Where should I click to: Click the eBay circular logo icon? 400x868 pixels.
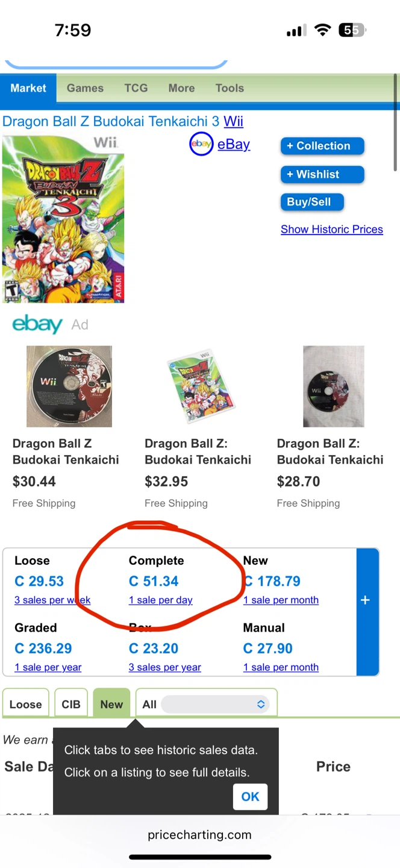pyautogui.click(x=201, y=144)
